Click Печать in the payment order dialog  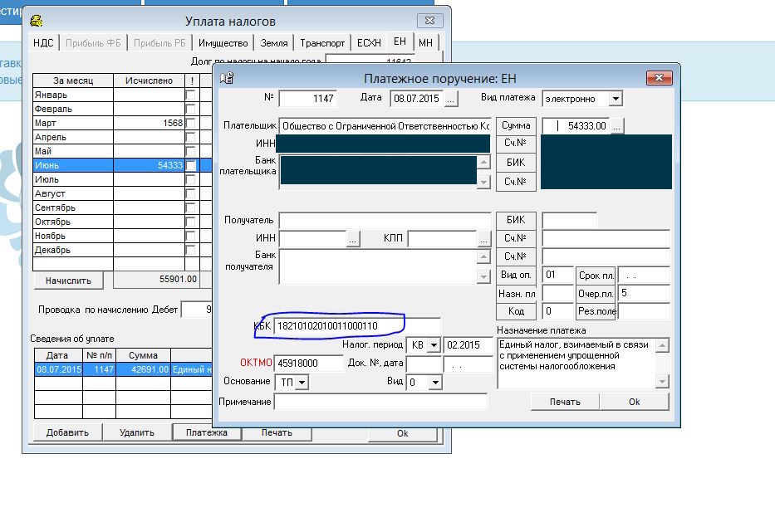(565, 402)
